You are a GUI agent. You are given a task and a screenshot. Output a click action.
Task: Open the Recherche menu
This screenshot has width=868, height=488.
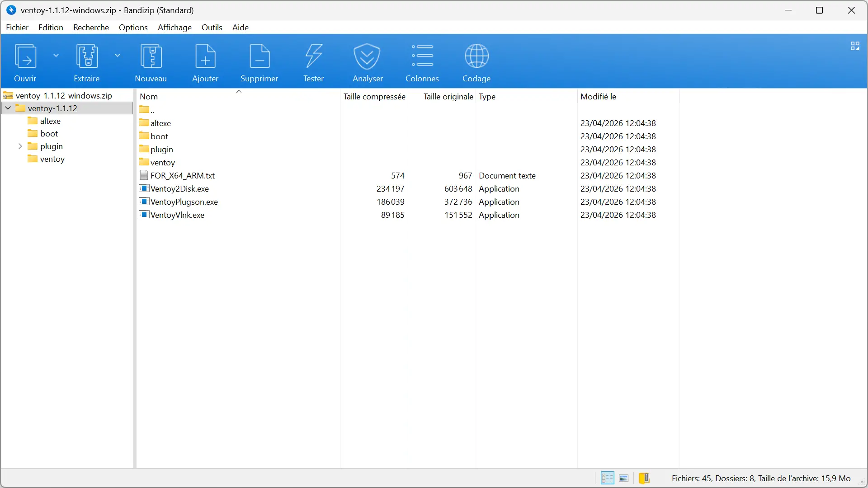[91, 28]
